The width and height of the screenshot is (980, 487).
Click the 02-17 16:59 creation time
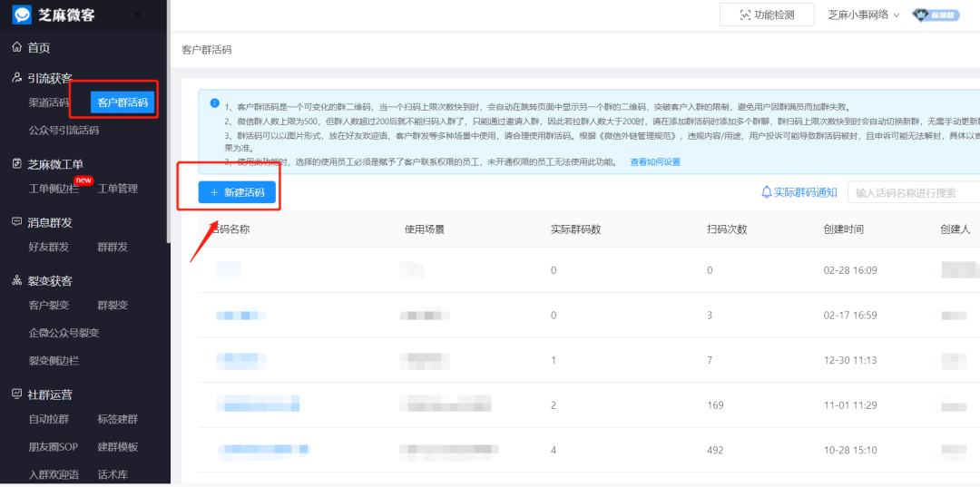pos(850,316)
